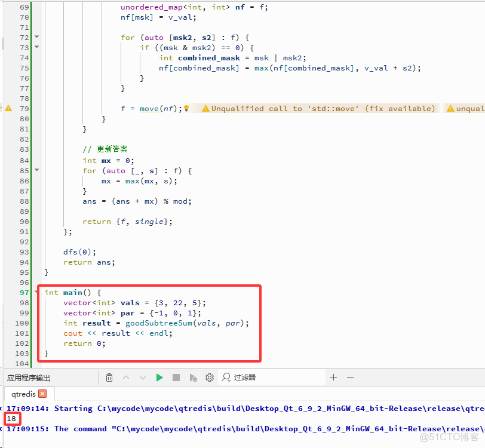This screenshot has height=448, width=485.
Task: Click 'int mx = 0;' on line 84
Action: pyautogui.click(x=108, y=161)
